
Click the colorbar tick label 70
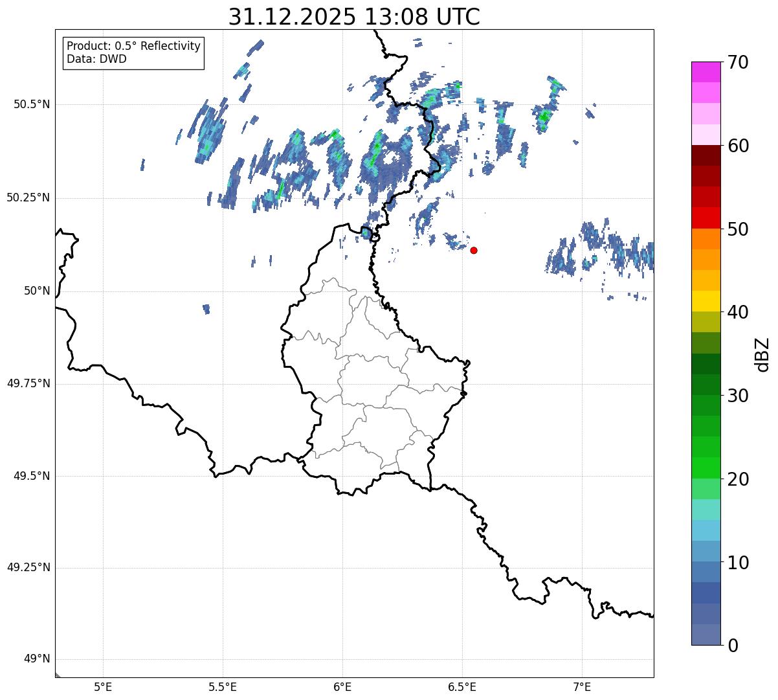(738, 62)
